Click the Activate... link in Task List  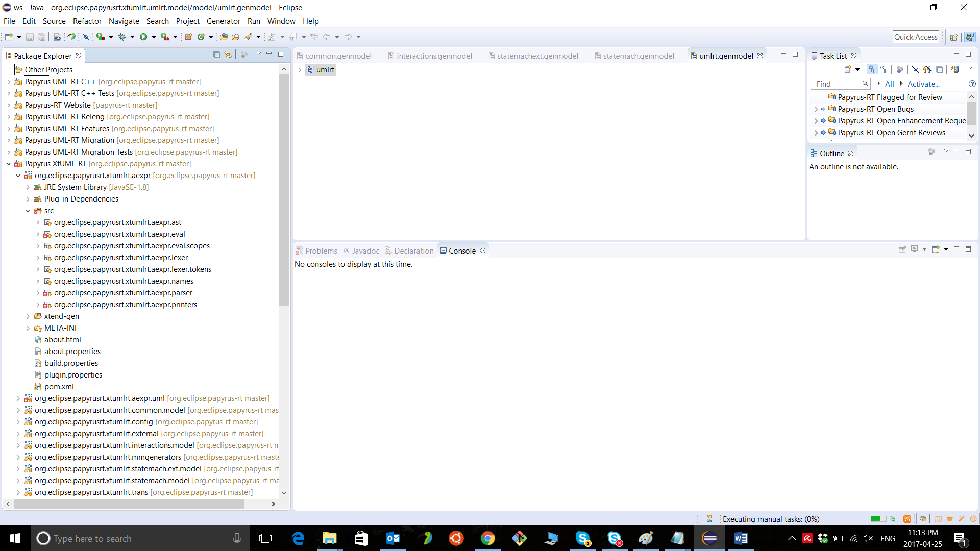[923, 84]
